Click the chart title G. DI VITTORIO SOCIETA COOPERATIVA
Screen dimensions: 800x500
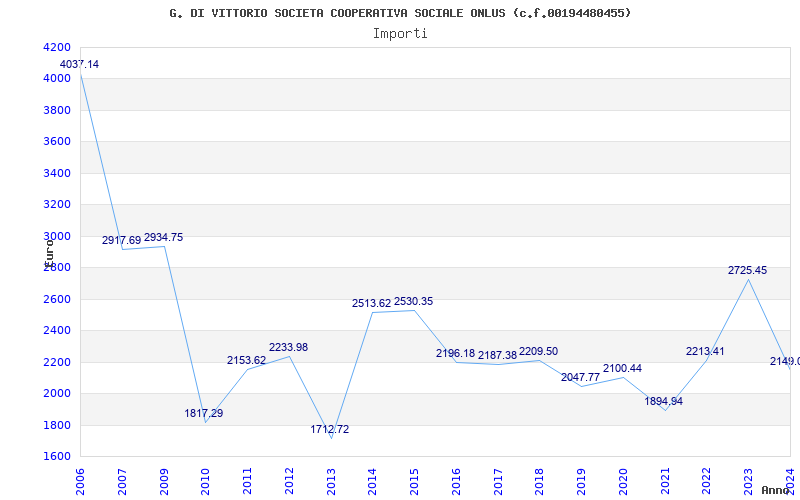click(400, 13)
